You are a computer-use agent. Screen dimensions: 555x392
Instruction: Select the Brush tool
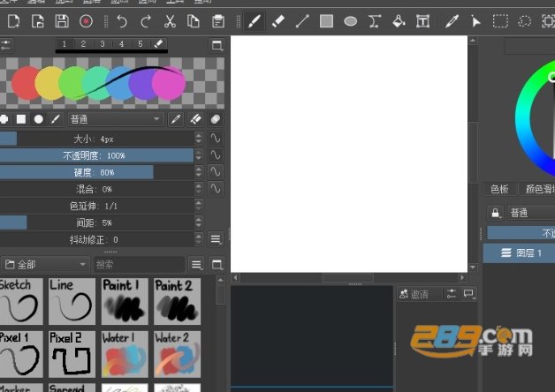(255, 21)
